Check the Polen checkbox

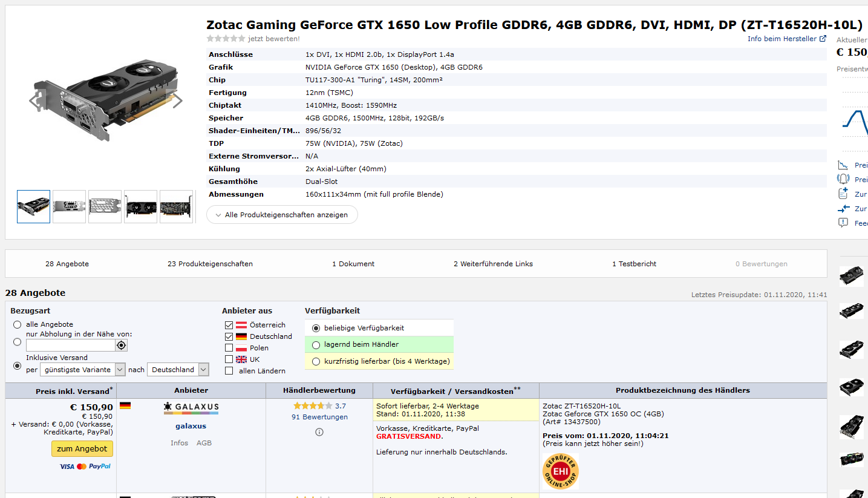(x=229, y=348)
